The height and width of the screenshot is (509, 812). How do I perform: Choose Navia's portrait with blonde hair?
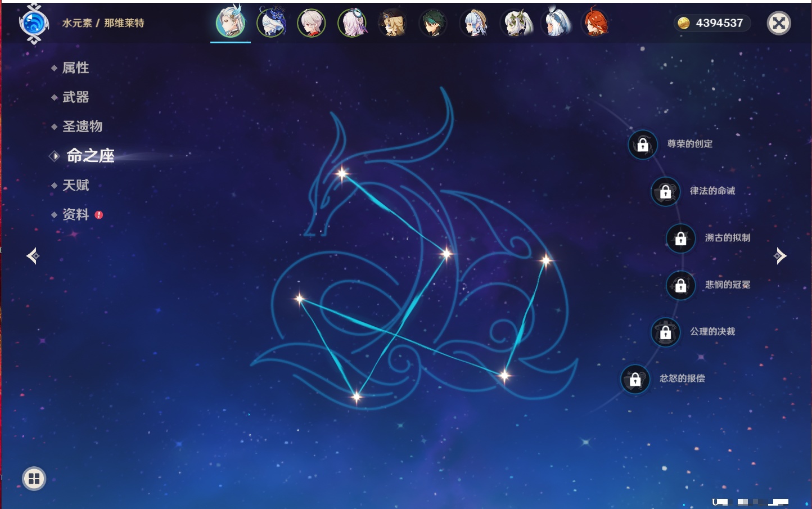coord(393,24)
